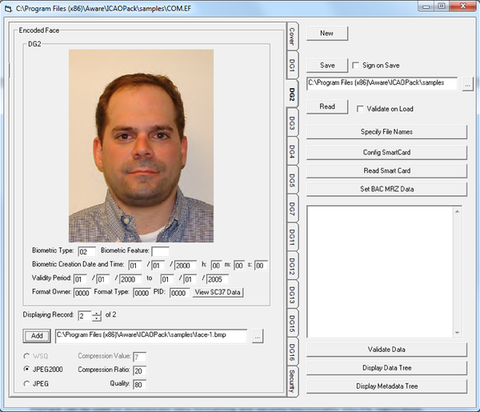
Task: Open Display Data Tree
Action: point(387,368)
